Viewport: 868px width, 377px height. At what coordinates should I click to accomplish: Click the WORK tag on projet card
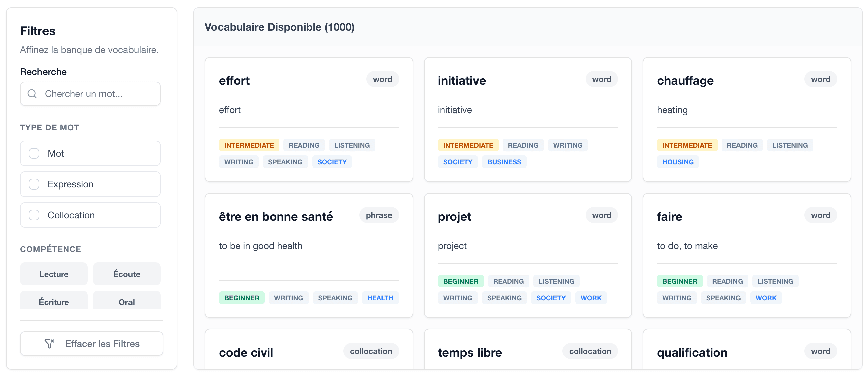(x=591, y=298)
